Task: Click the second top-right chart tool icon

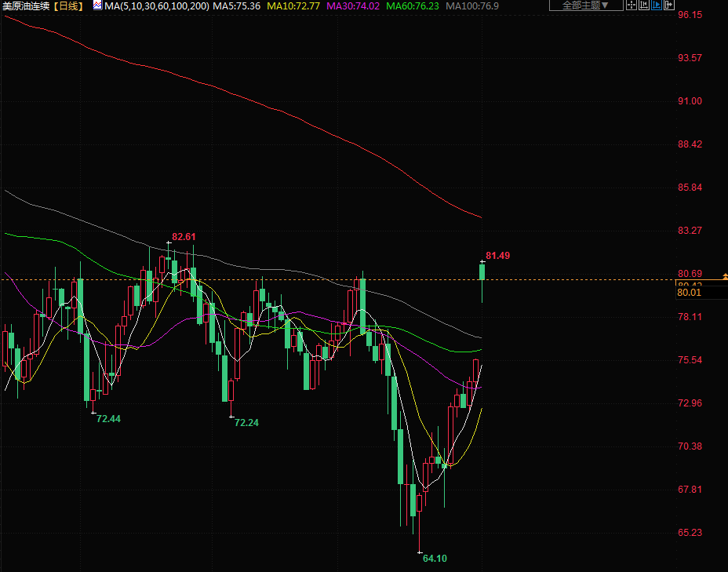Action: 645,5
